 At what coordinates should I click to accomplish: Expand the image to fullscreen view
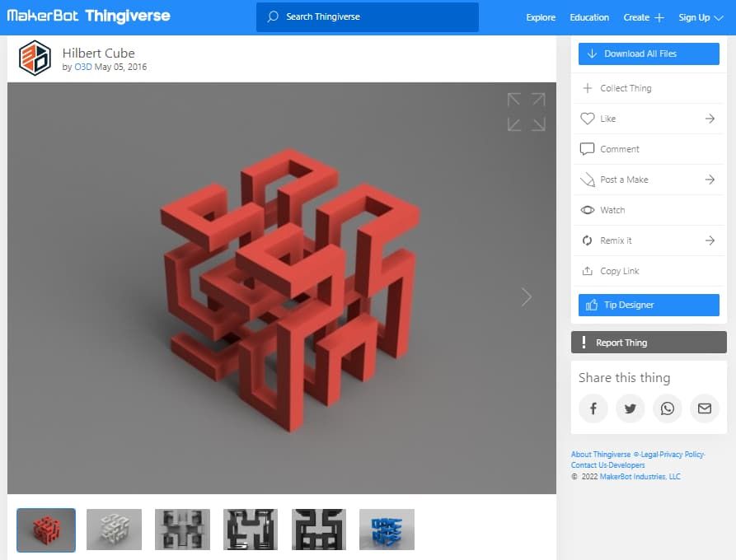click(524, 111)
